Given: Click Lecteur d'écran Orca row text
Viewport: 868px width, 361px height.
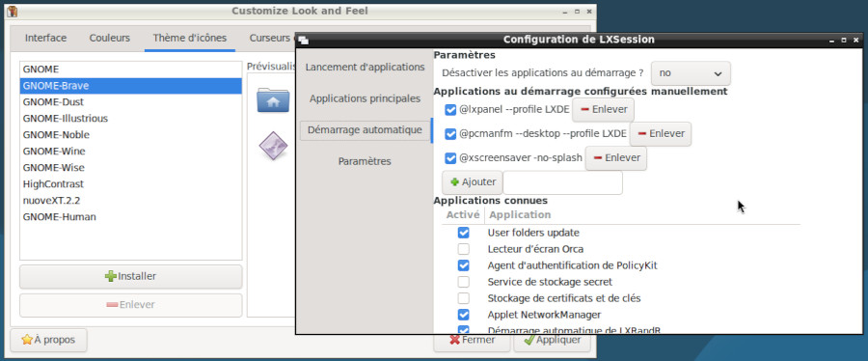Looking at the screenshot, I should 535,249.
